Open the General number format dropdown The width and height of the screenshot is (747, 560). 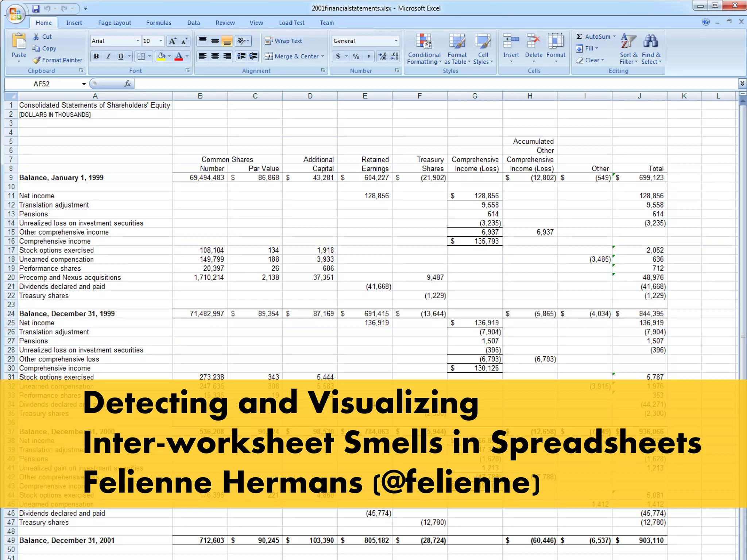pyautogui.click(x=396, y=41)
